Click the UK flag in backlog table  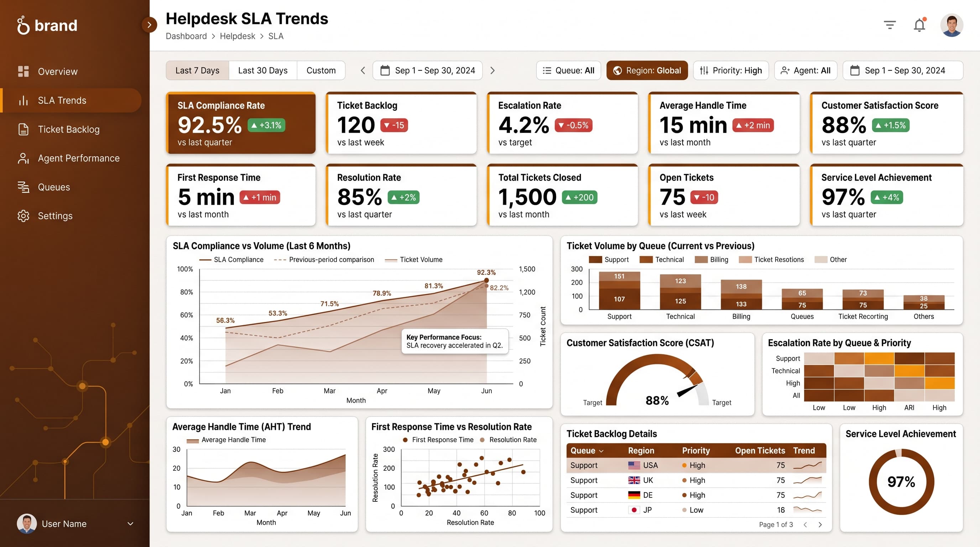point(634,480)
